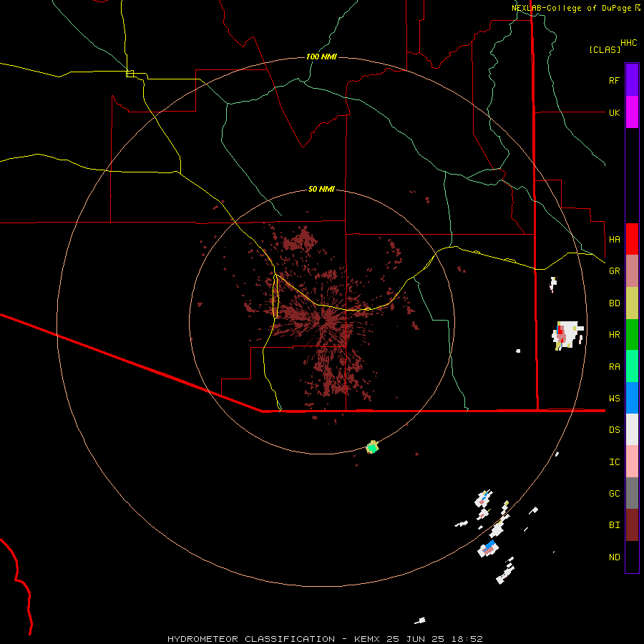Click the RF purple legend swatch
Image resolution: width=644 pixels, height=644 pixels.
point(632,80)
